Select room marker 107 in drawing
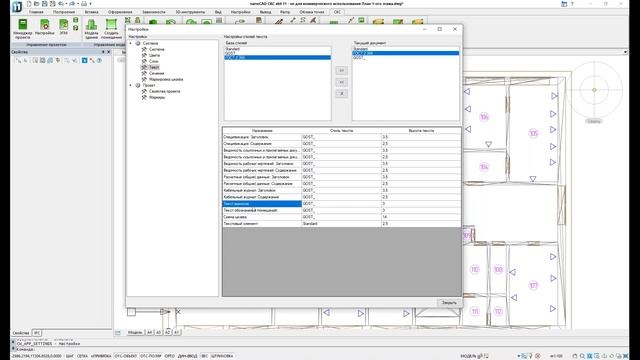 [x=533, y=285]
